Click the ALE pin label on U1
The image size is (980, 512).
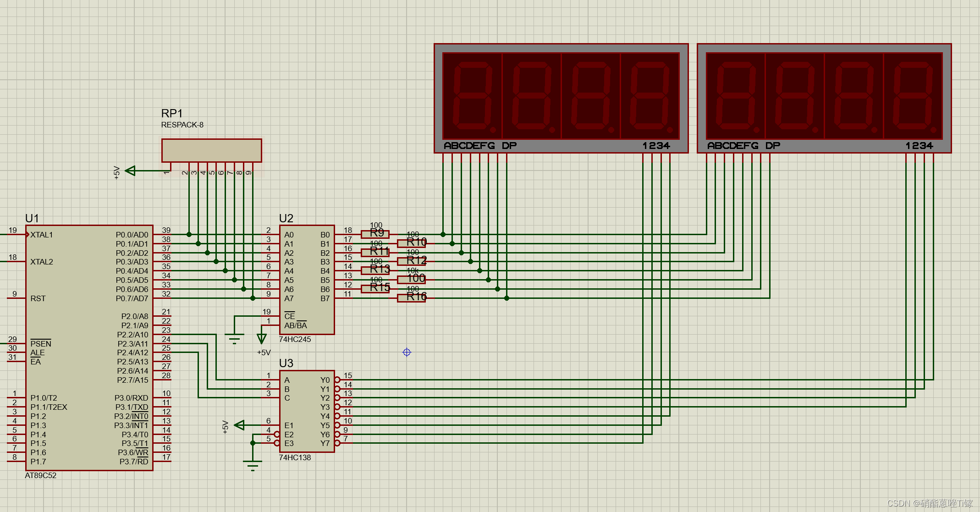click(38, 353)
